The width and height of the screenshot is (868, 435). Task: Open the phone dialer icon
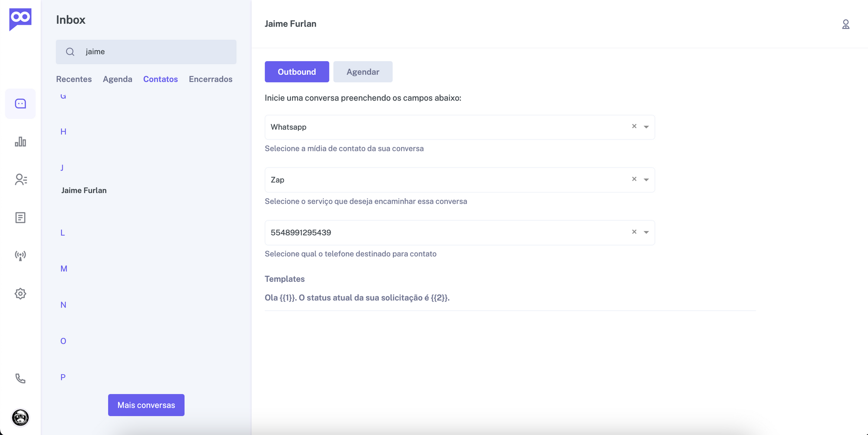tap(20, 378)
